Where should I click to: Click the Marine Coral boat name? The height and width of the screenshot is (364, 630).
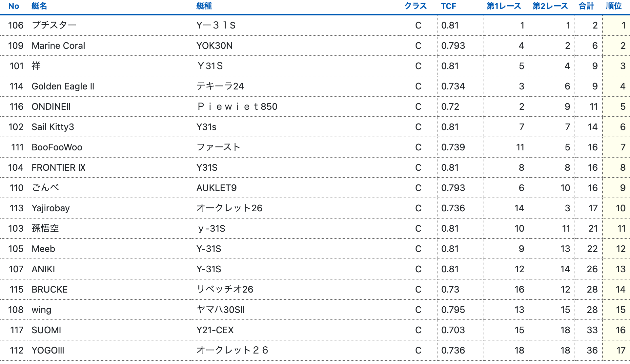click(x=58, y=46)
